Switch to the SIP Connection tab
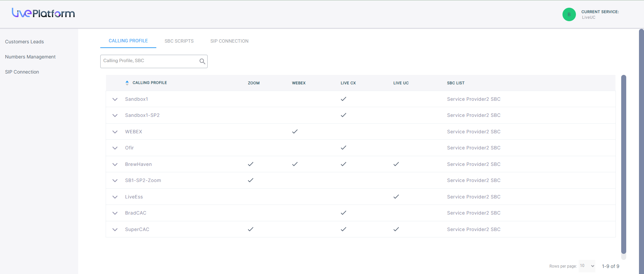 pos(229,41)
